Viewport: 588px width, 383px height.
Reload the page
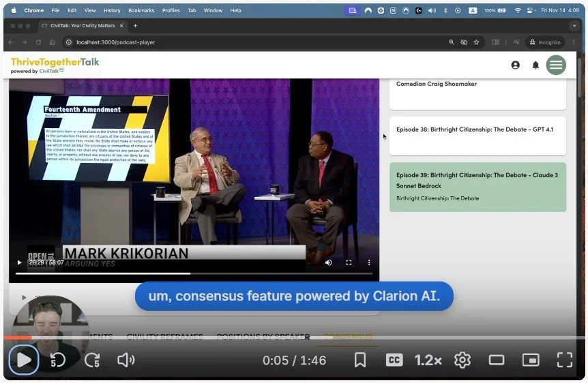click(38, 42)
